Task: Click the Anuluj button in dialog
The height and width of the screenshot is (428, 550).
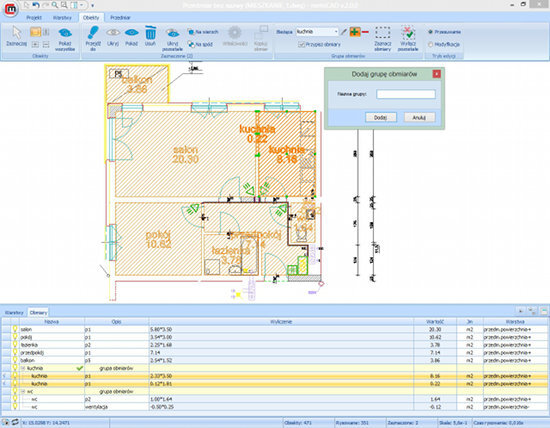Action: [x=419, y=118]
